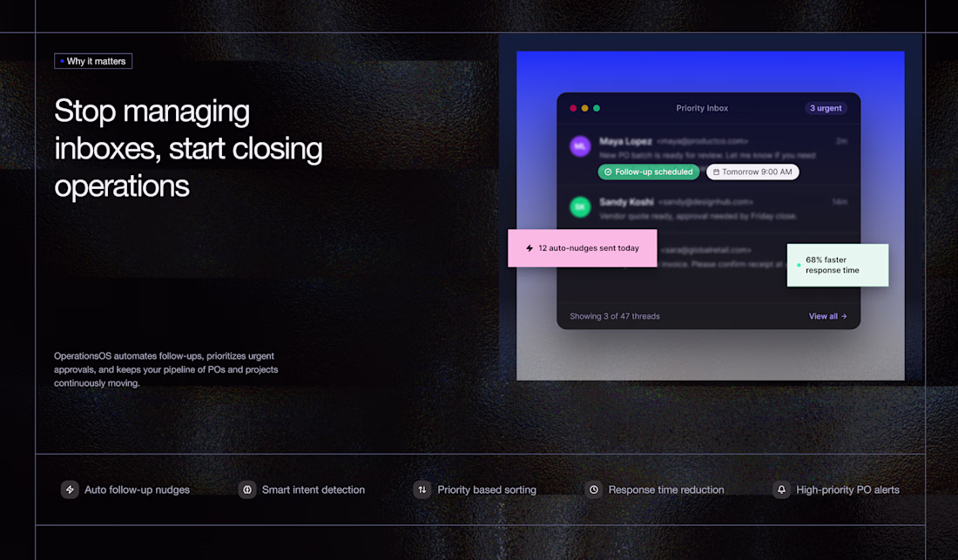Click the checkmark icon in Follow-up scheduled badge
The image size is (958, 560).
(608, 172)
